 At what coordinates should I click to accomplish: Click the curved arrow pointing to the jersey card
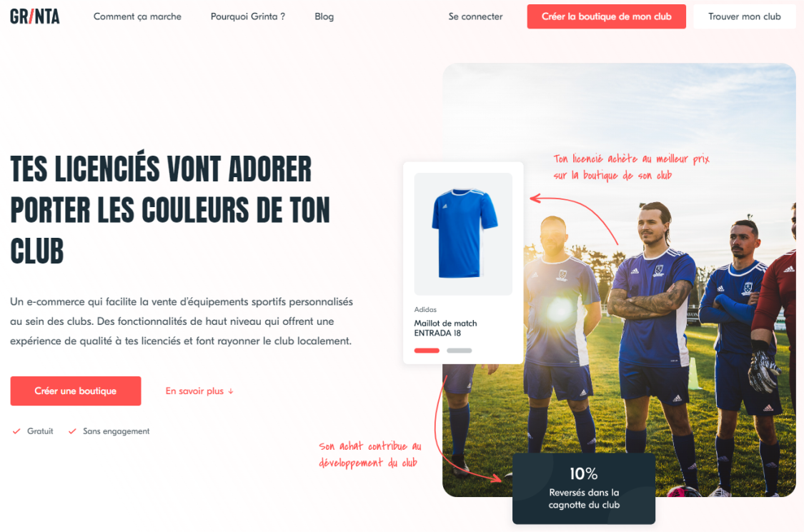point(574,219)
